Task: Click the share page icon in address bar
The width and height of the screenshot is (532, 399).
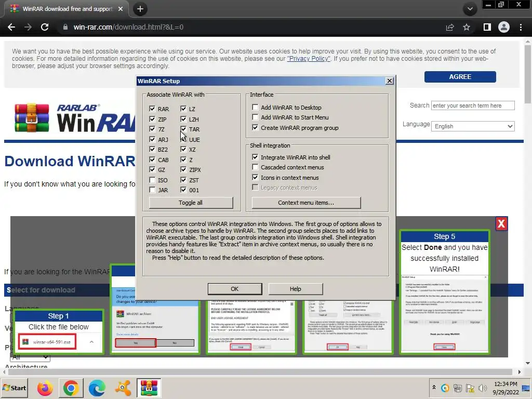Action: click(x=450, y=27)
